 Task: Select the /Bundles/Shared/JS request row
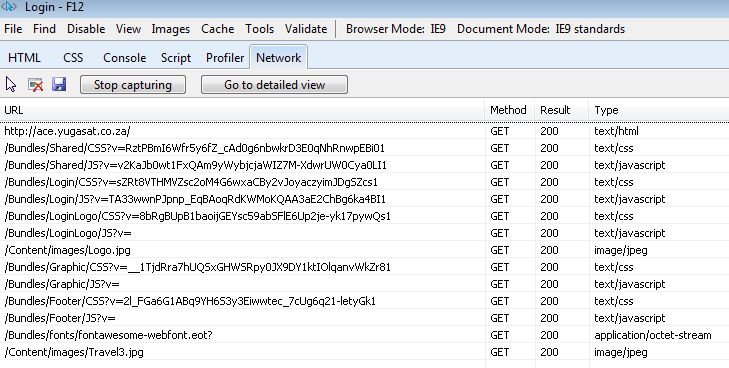(x=364, y=165)
